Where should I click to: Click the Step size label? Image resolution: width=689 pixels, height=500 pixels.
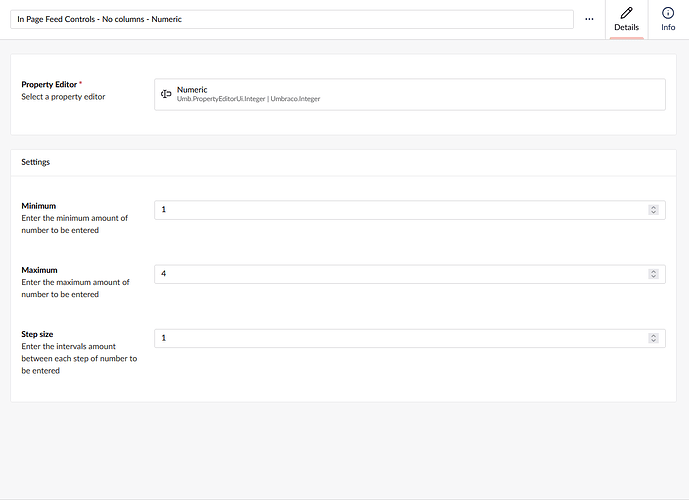[37, 334]
